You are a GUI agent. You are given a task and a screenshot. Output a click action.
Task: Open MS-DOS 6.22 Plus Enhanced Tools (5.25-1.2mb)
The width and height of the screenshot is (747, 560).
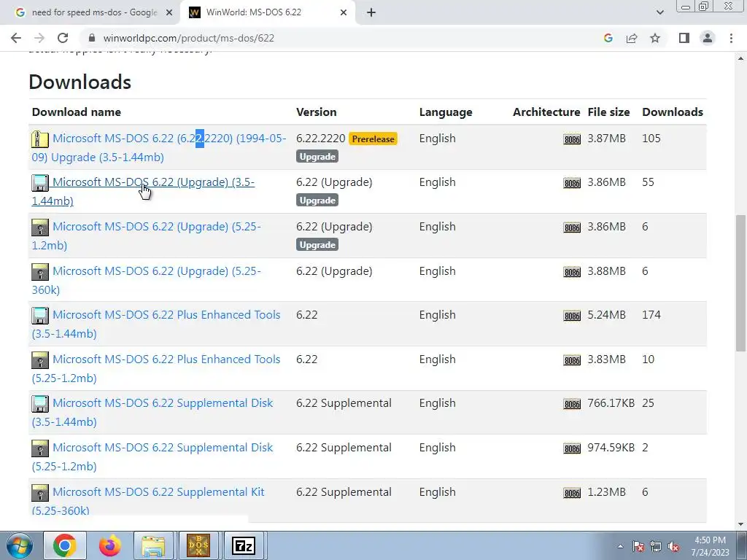pos(156,368)
